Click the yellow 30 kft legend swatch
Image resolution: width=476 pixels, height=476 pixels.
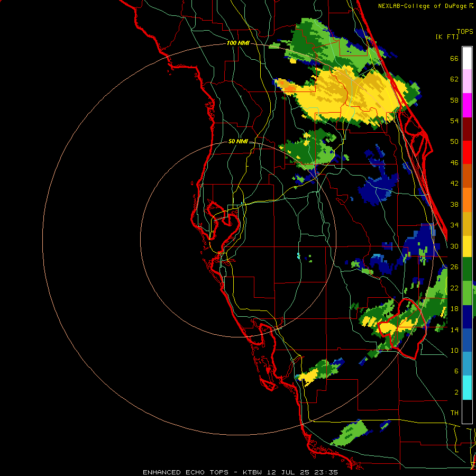(x=467, y=246)
